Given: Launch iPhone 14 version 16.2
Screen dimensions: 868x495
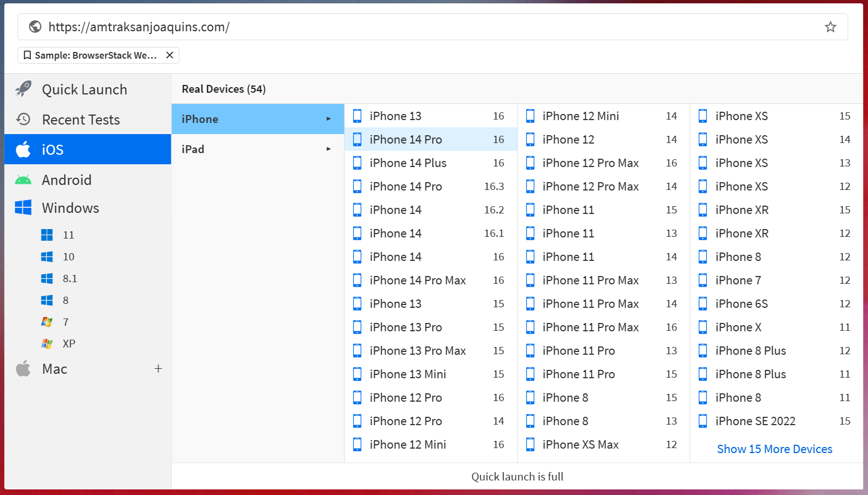Looking at the screenshot, I should point(431,210).
